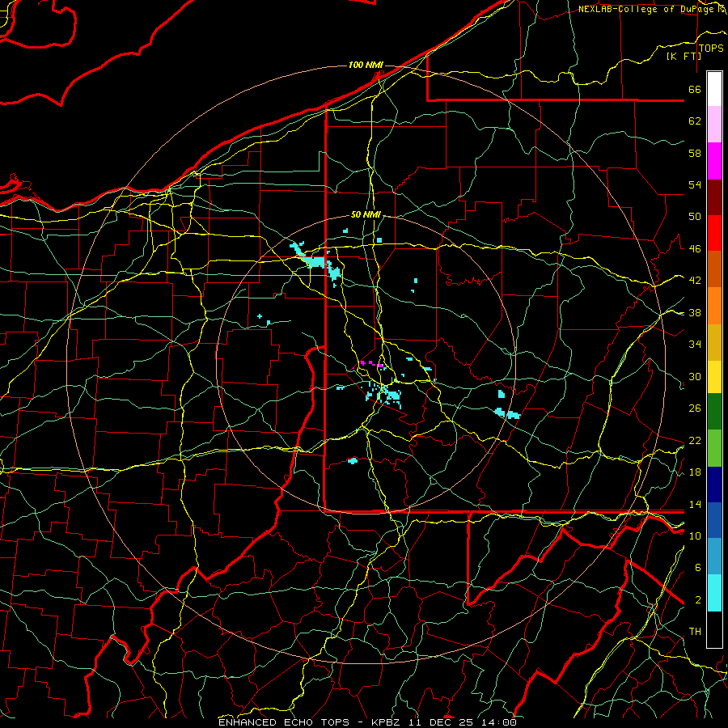Click the "50" scale label
The image size is (728, 728).
[695, 217]
